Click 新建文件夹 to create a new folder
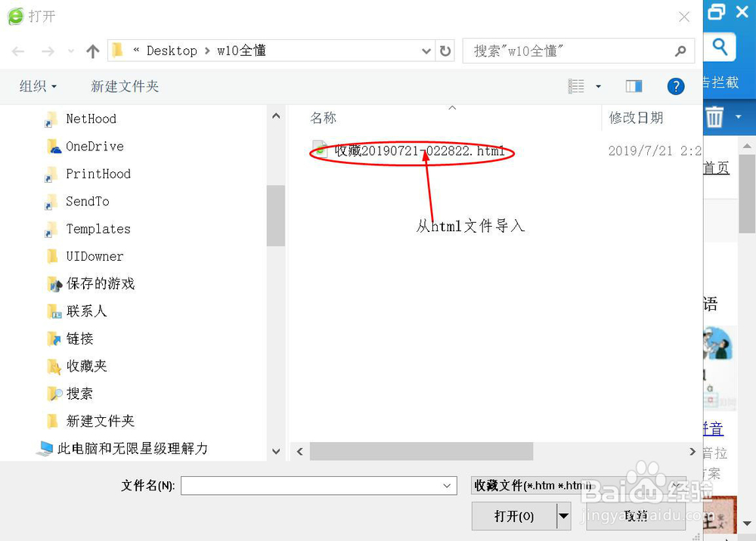The height and width of the screenshot is (541, 756). (125, 86)
